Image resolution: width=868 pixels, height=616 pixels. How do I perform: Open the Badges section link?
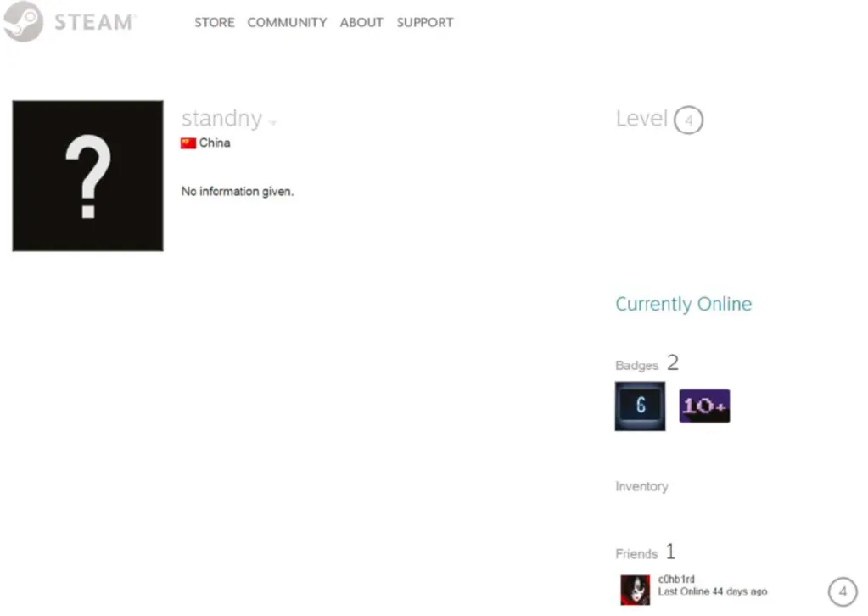point(636,366)
